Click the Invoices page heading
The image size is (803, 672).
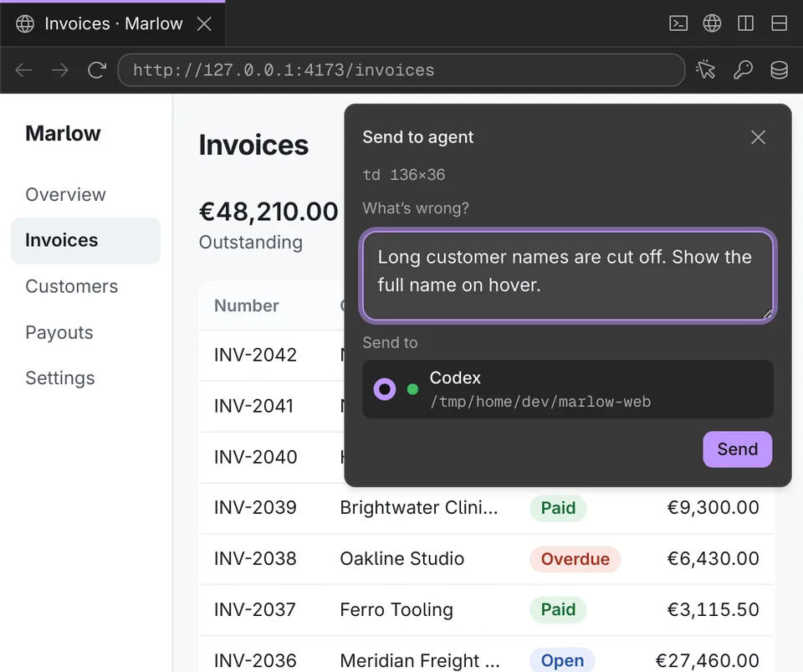click(253, 145)
